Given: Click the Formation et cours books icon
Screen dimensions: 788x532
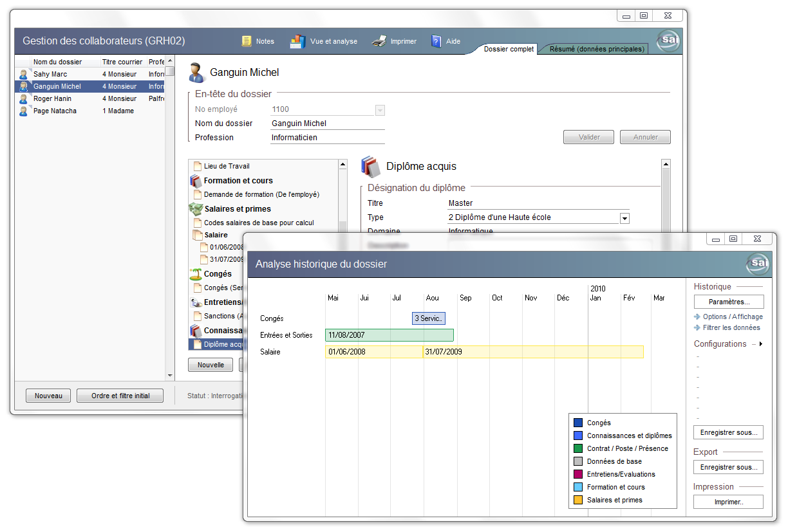Looking at the screenshot, I should [x=196, y=181].
